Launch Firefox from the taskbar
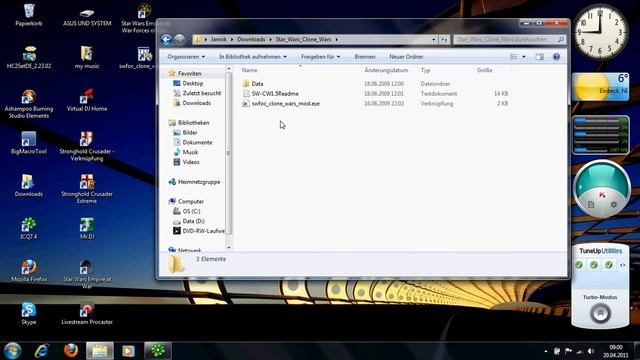This screenshot has height=360, width=640. [x=71, y=351]
